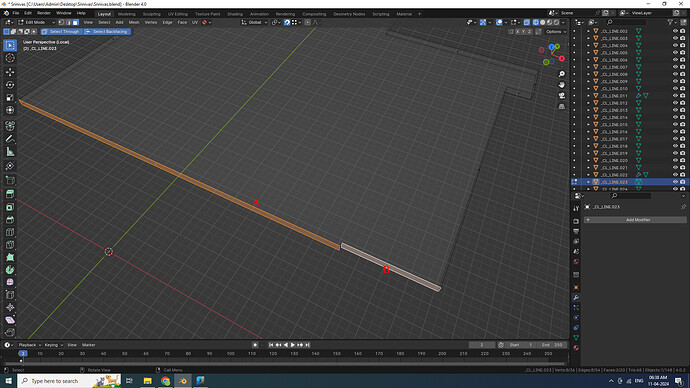Click the Select Through button
Viewport: 690px width, 388px height.
tap(61, 32)
